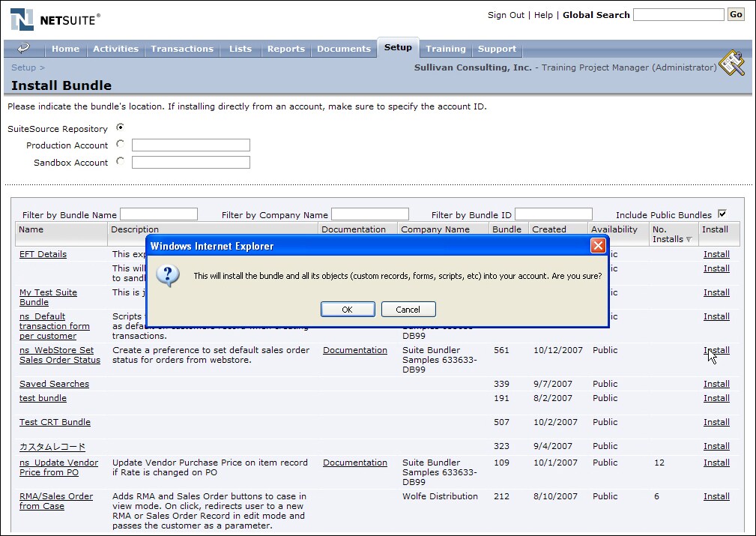Open the Japanese-named カスタムレコード bundle

pos(52,447)
